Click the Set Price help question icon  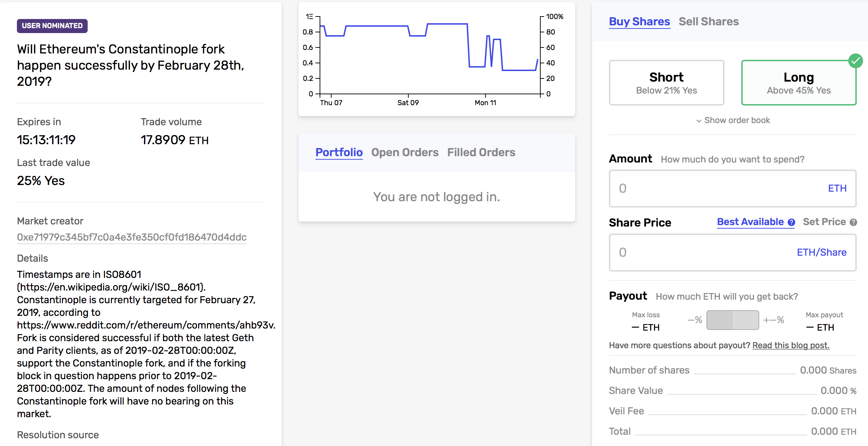[x=853, y=222]
